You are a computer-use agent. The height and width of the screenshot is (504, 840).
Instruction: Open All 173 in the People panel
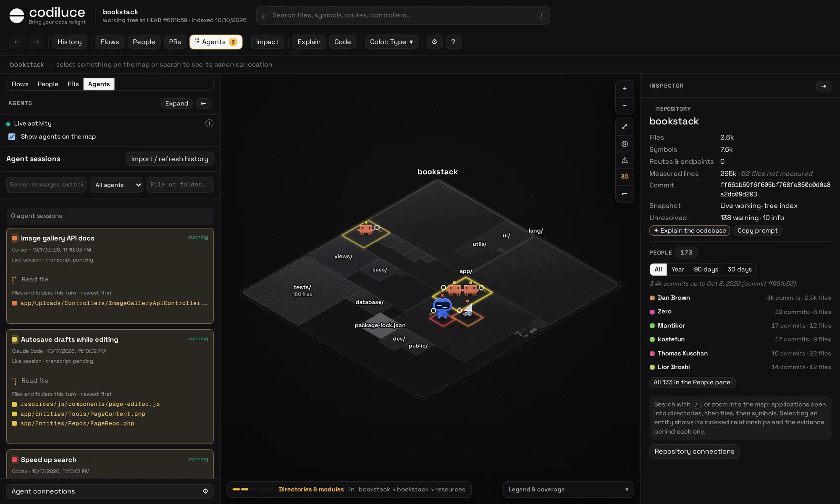pyautogui.click(x=693, y=382)
